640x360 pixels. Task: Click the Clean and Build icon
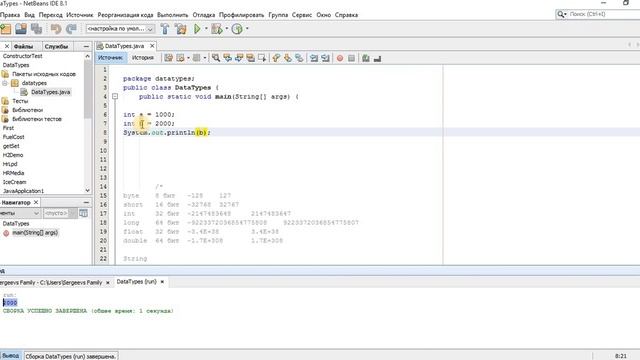(x=180, y=29)
